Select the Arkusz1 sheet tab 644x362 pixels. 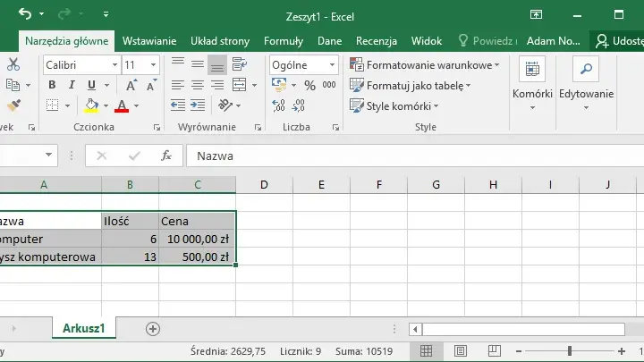pyautogui.click(x=84, y=328)
